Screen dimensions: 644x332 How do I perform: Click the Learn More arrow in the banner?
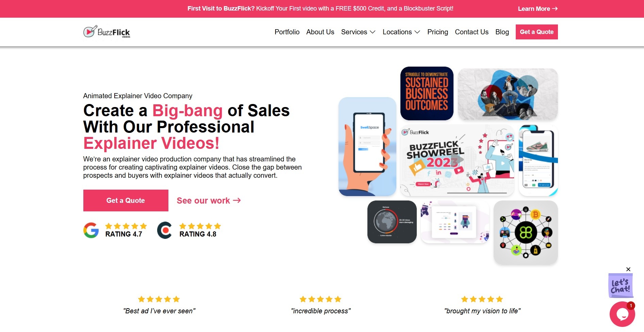pos(555,8)
